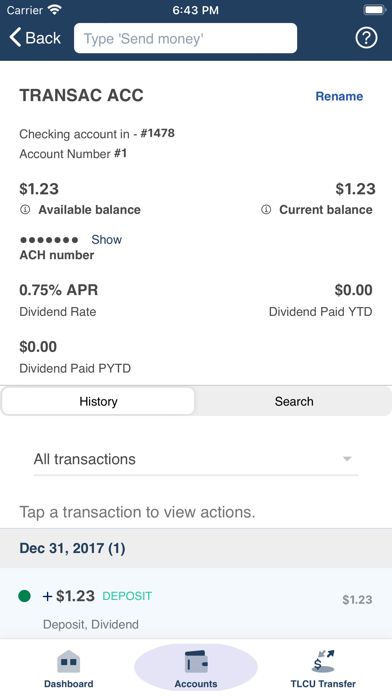Tap the Back chevron arrow
This screenshot has width=392, height=696.
point(15,38)
